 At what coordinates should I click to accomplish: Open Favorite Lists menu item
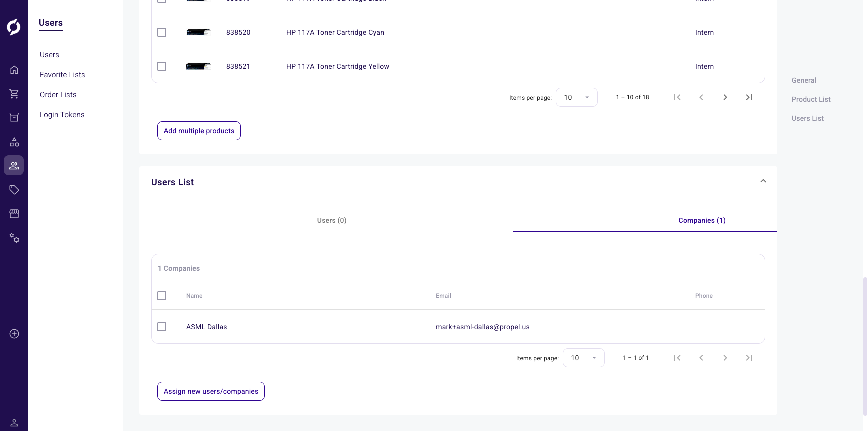[62, 75]
